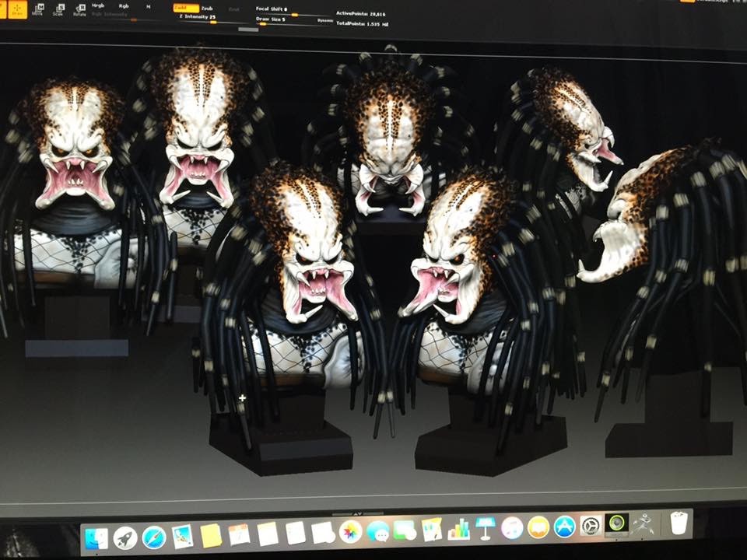Viewport: 747px width, 560px height.
Task: Click the TotalPoints count readout
Action: click(362, 23)
